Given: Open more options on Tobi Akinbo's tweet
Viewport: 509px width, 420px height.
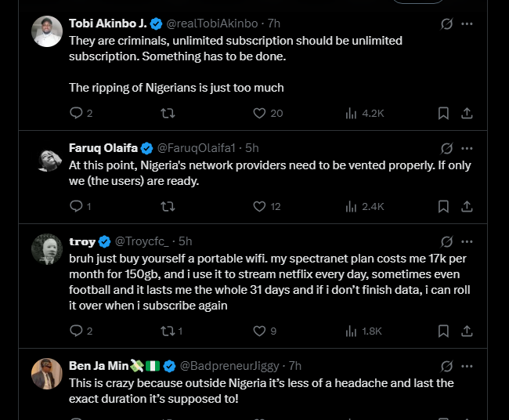Looking at the screenshot, I should click(x=467, y=24).
